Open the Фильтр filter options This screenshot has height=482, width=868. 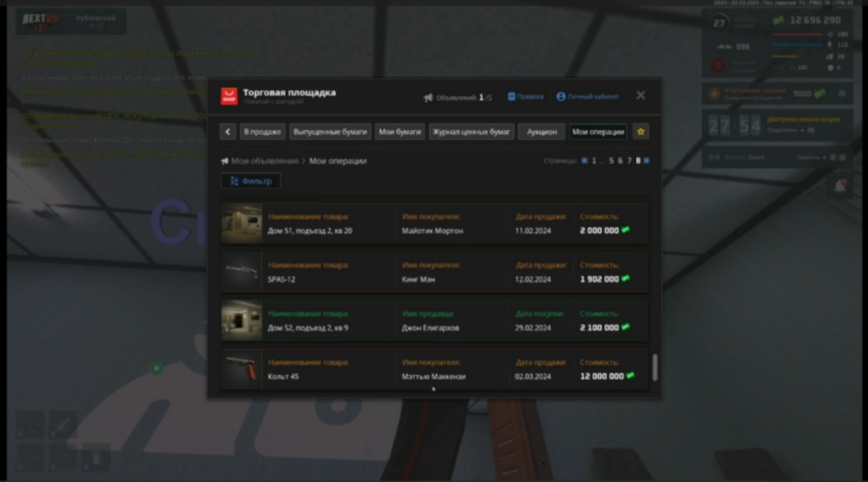pos(251,181)
